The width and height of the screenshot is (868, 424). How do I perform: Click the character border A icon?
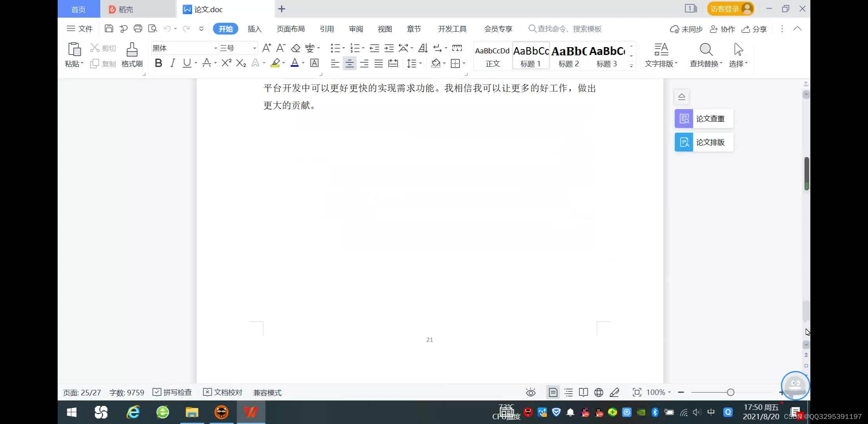point(314,63)
